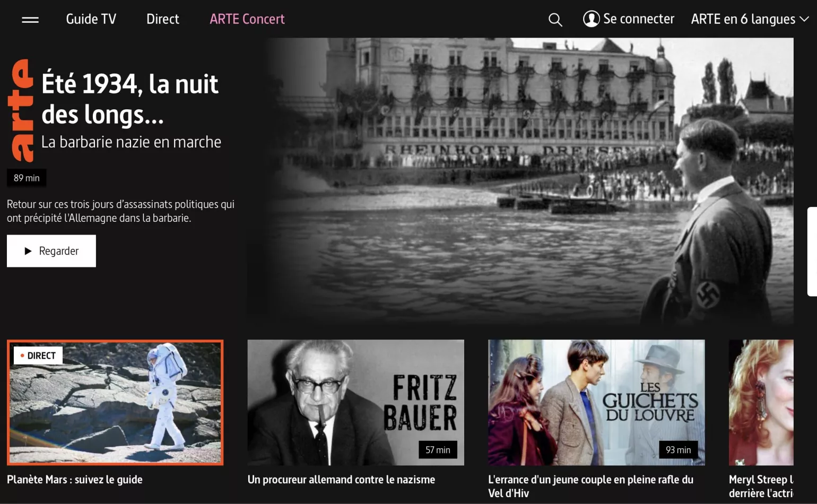Open the ARTE Concert tab

(247, 19)
